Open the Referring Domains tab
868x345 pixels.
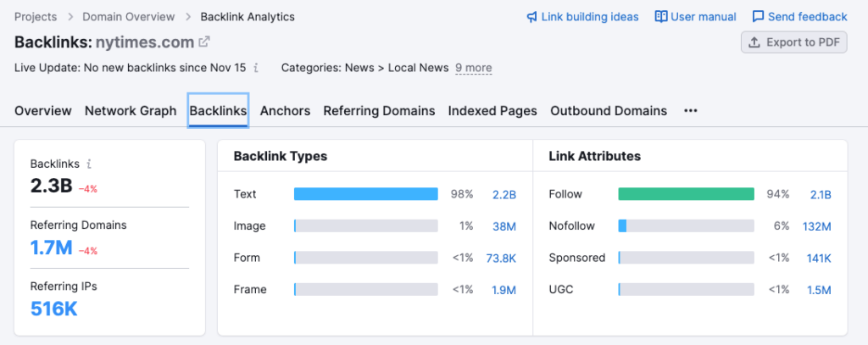(x=379, y=111)
